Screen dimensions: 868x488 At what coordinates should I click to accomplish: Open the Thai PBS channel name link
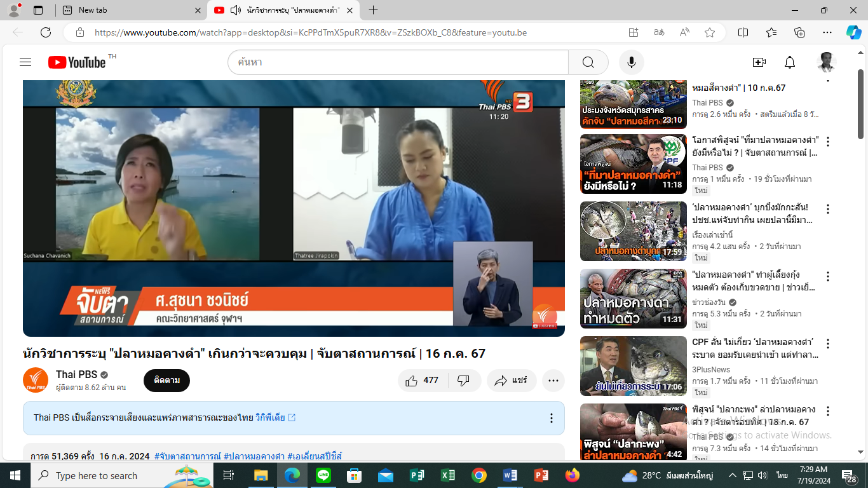76,374
